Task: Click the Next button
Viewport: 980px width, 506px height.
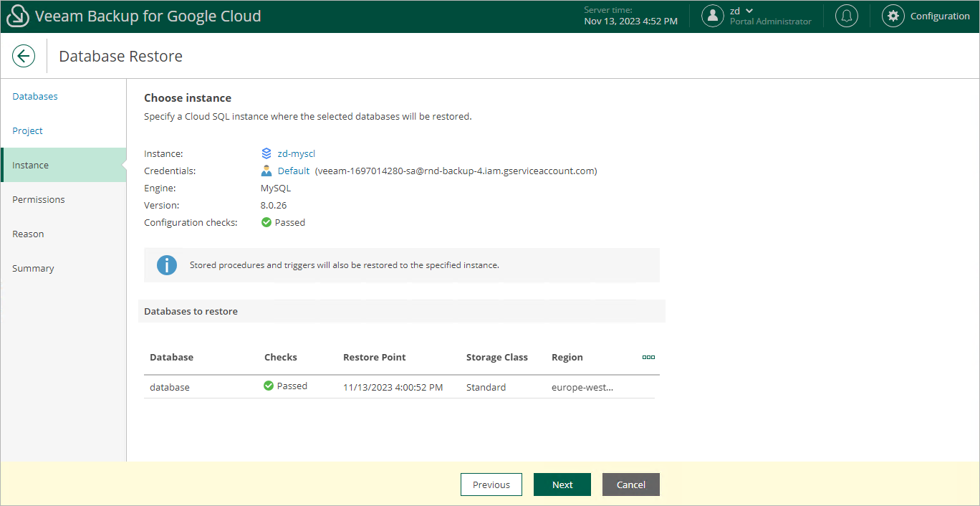Action: (x=562, y=484)
